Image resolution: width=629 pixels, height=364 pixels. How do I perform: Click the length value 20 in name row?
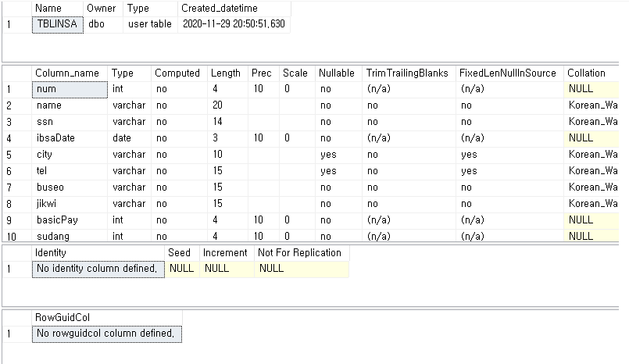[x=227, y=105]
